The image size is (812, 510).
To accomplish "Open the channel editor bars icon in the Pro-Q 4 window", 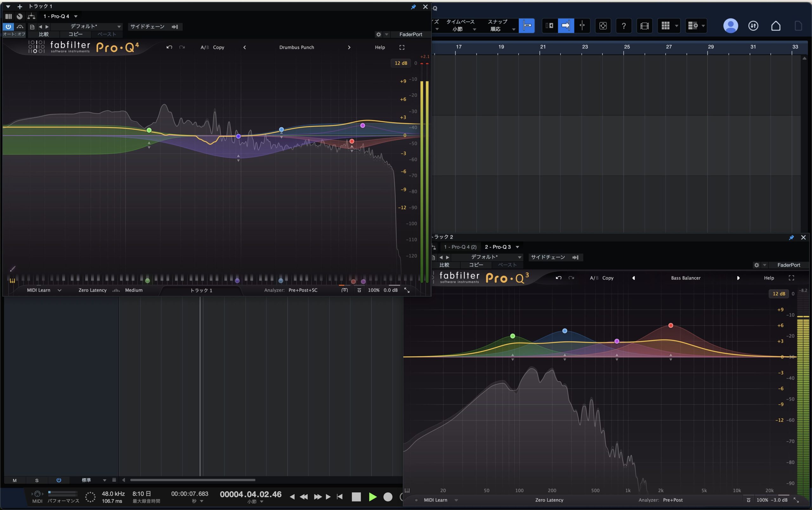I will pos(9,16).
